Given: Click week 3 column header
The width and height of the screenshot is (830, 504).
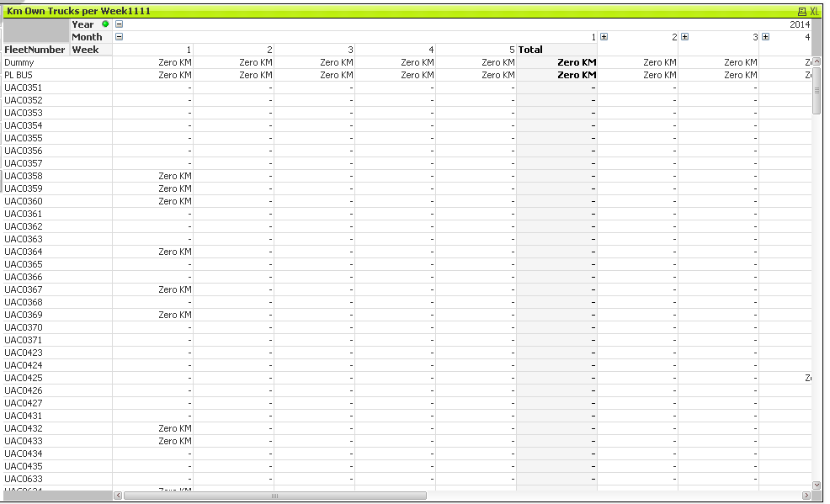Looking at the screenshot, I should click(350, 50).
